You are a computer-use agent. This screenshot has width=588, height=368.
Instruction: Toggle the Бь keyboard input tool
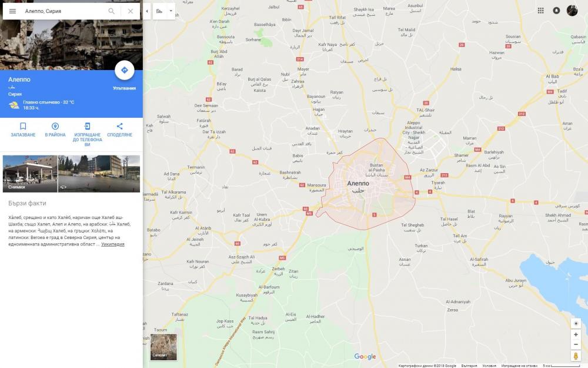point(159,11)
